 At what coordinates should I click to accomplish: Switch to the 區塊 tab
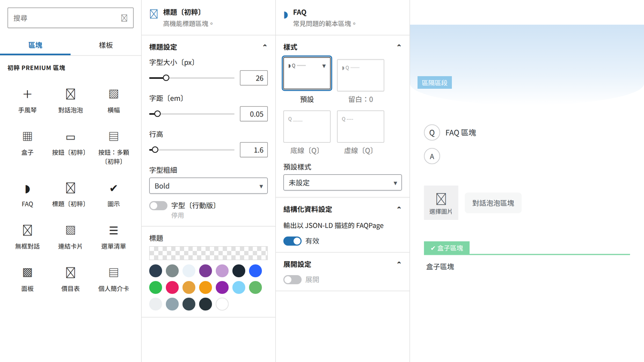[x=35, y=46]
